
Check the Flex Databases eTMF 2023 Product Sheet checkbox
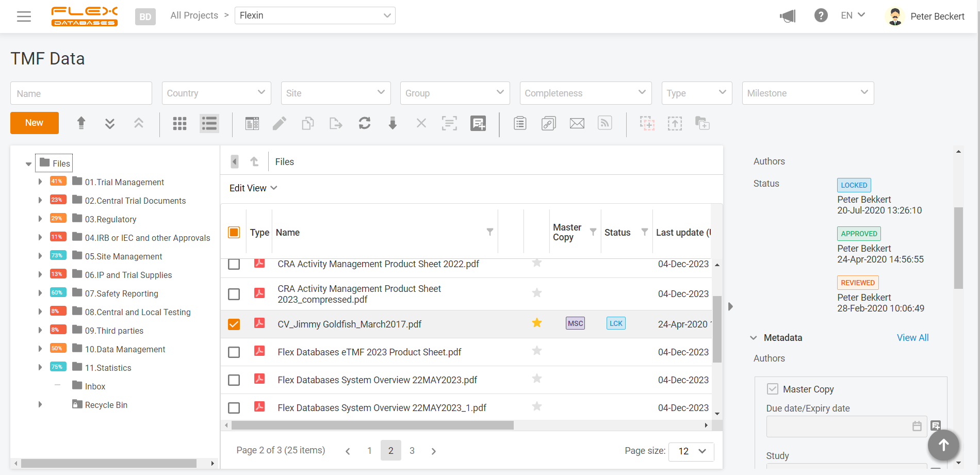coord(234,352)
